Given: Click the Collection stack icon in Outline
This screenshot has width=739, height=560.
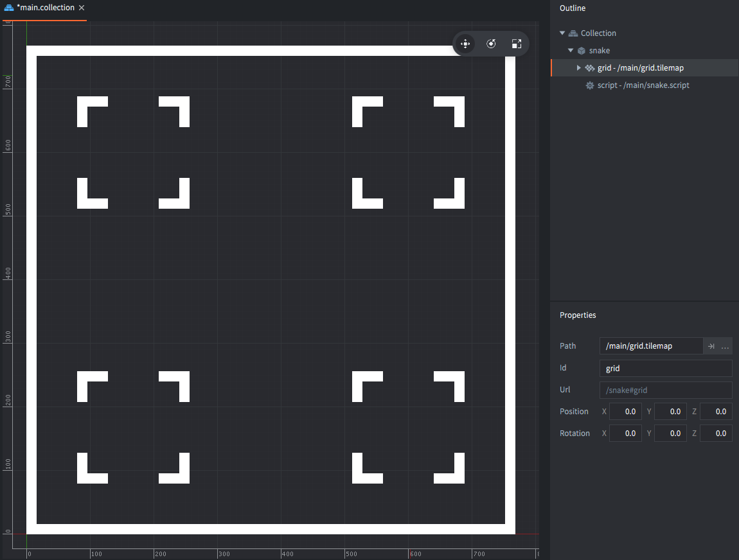Looking at the screenshot, I should pyautogui.click(x=573, y=33).
